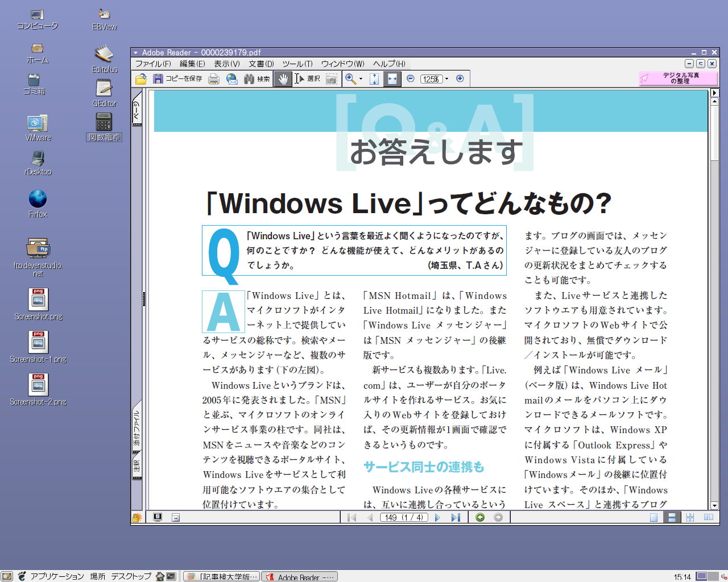Screen dimensions: 728x582
Task: Click the printer icon in toolbar
Action: click(214, 79)
